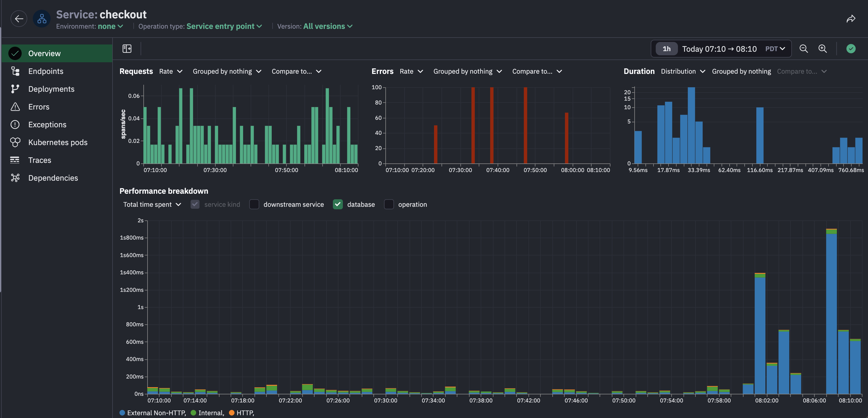Go to the Dependencies page
Image resolution: width=868 pixels, height=418 pixels.
coord(53,178)
